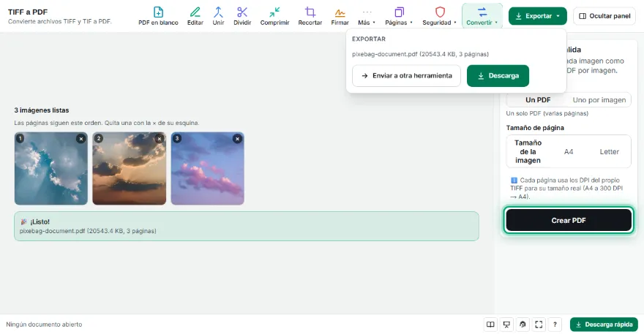Click the 'Un solo PDF (varias páginas)' text
Screen dimensions: 644x334
click(x=547, y=113)
